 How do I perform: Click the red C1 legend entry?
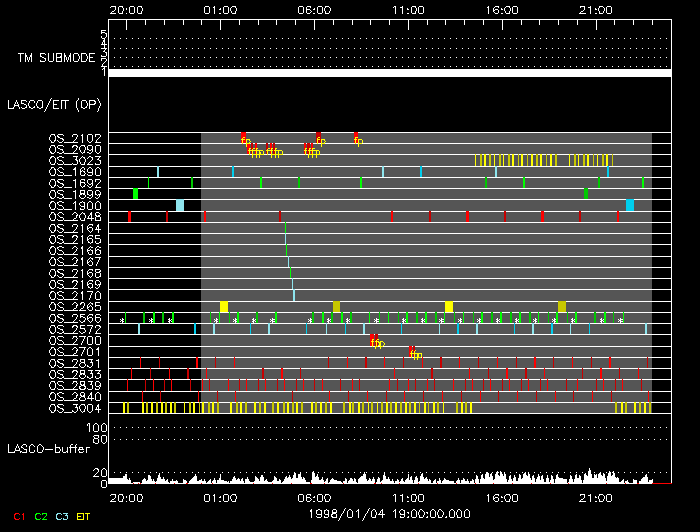[19, 517]
